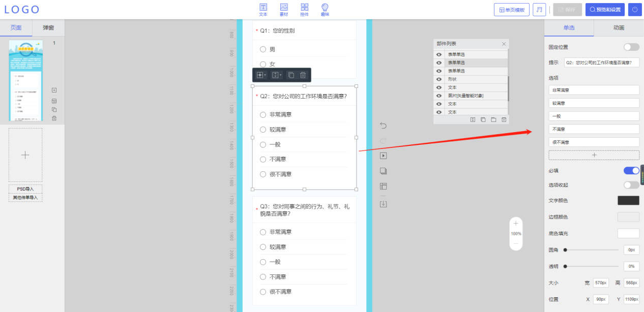Expand the align dropdown in floating toolbar
The height and width of the screenshot is (312, 644).
coord(261,75)
